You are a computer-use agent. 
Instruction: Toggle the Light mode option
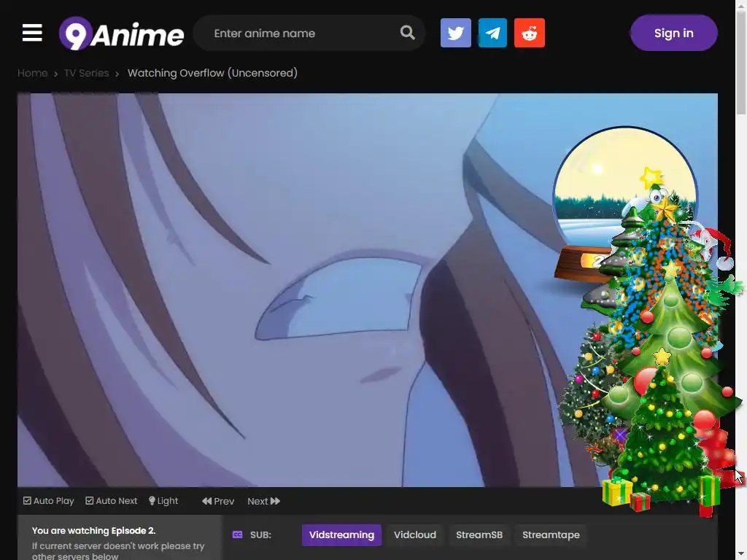pos(163,501)
